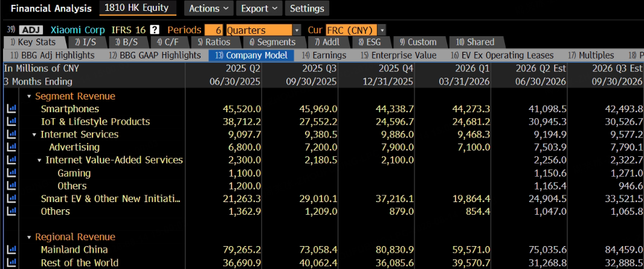Click chart icon for Smart EV row
The image size is (644, 269).
click(x=11, y=198)
